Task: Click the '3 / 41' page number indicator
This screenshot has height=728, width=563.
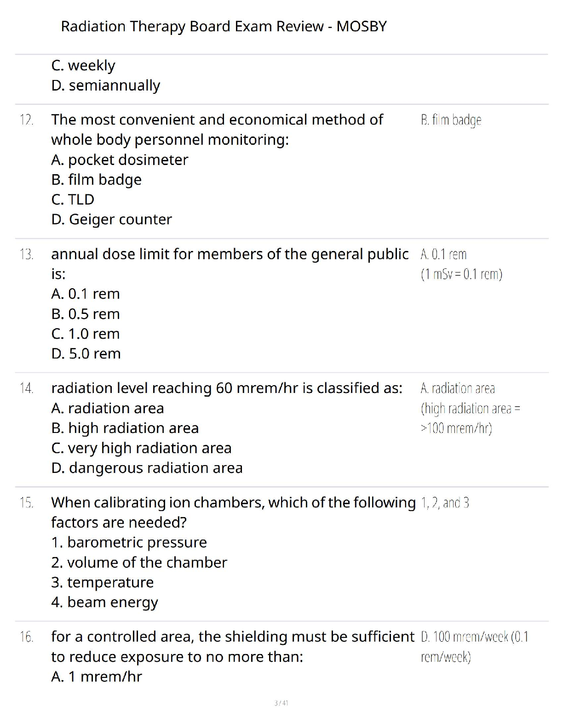Action: click(x=281, y=703)
